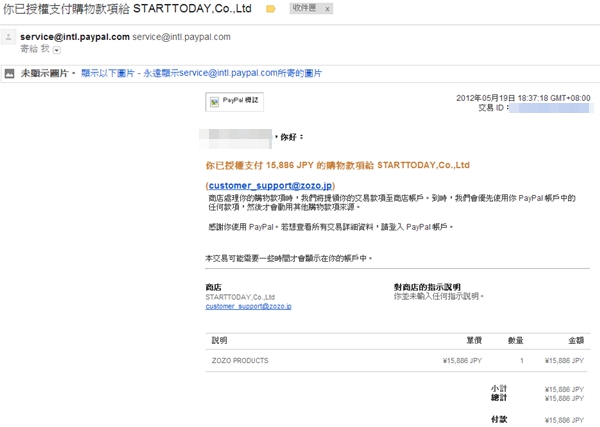
Task: Click the 單價 column header
Action: tap(474, 340)
